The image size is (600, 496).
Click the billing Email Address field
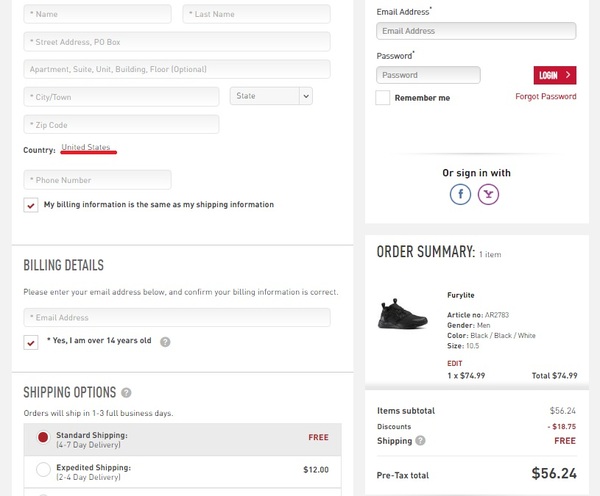(177, 318)
